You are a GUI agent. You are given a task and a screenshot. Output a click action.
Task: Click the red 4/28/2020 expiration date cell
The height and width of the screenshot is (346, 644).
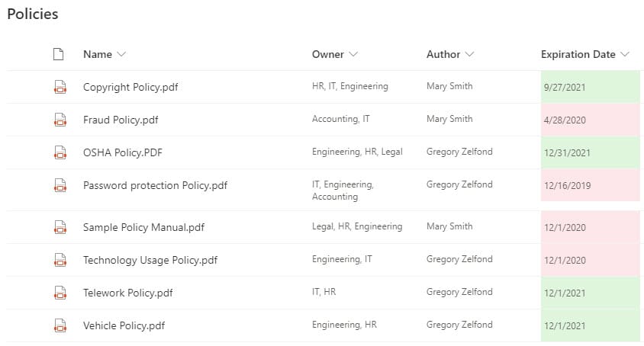[x=590, y=120]
